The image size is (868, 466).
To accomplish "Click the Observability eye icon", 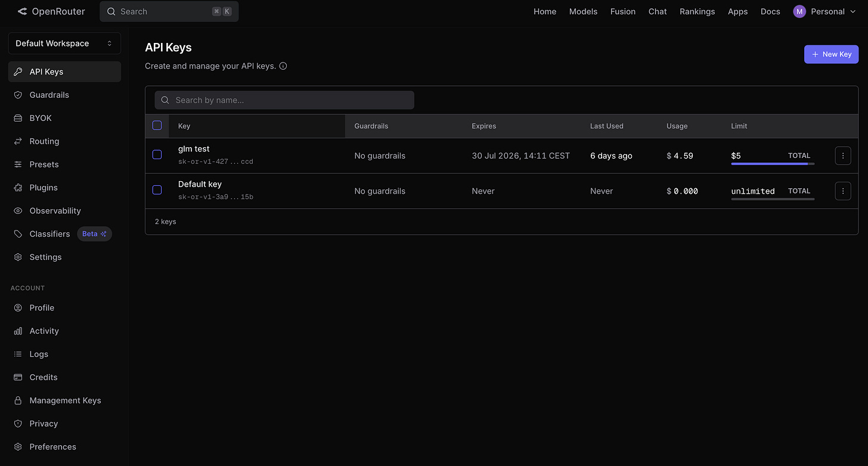I will click(x=18, y=211).
